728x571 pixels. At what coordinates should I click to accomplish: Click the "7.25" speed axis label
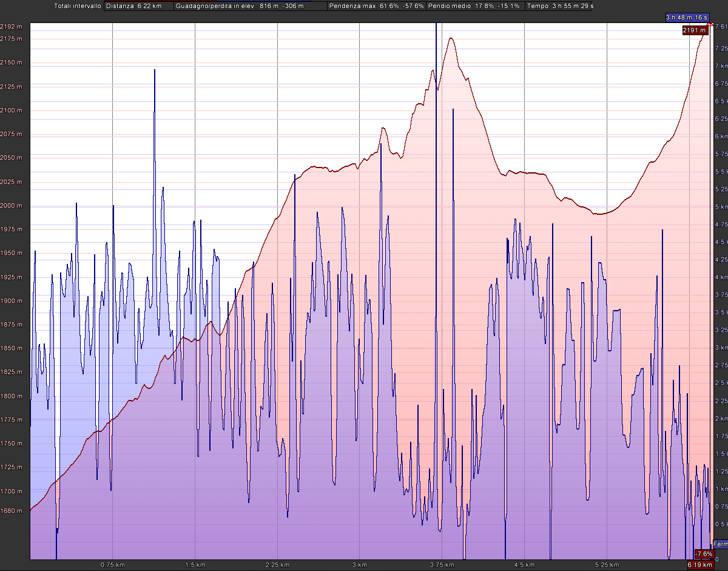click(x=721, y=48)
